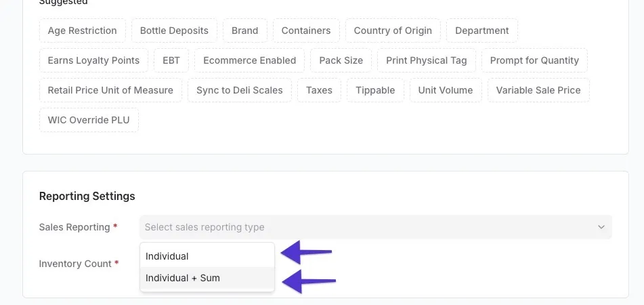Choose Individual + Sum option
Viewport: 644px width, 305px height.
pos(207,278)
